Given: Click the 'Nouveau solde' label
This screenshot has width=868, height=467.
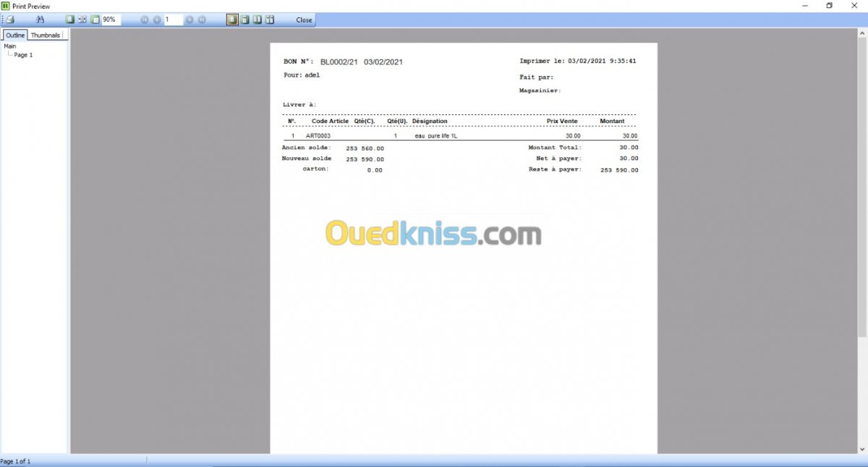Looking at the screenshot, I should 307,158.
